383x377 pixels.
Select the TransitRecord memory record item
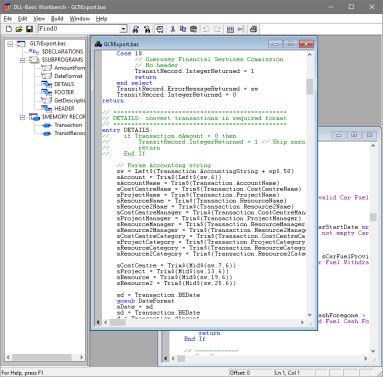click(x=69, y=133)
